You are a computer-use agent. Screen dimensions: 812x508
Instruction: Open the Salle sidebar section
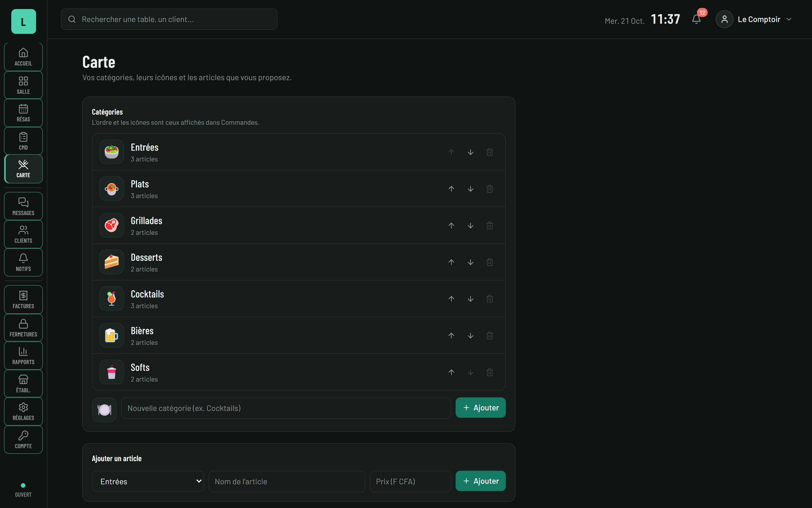(23, 85)
